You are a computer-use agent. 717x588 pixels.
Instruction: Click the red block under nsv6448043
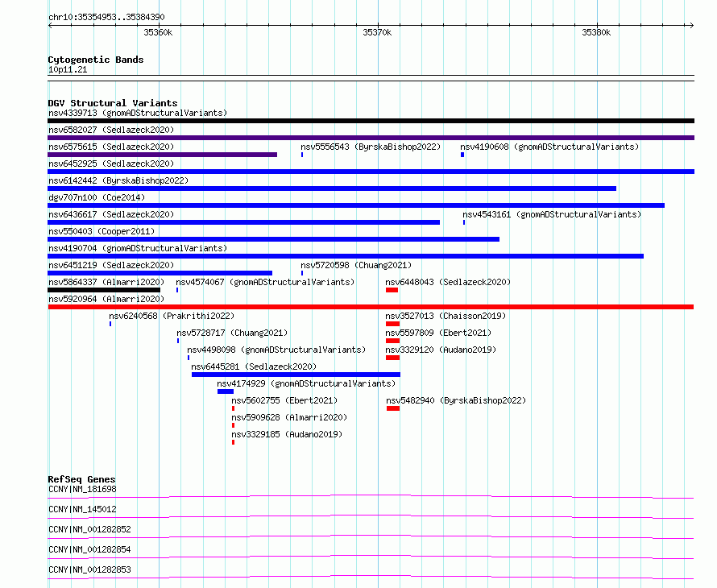392,290
